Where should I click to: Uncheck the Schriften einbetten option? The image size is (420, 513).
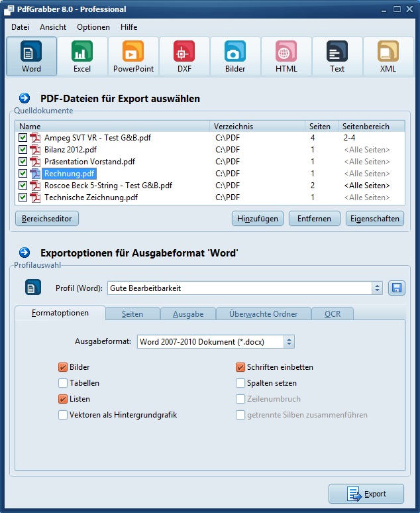point(241,367)
